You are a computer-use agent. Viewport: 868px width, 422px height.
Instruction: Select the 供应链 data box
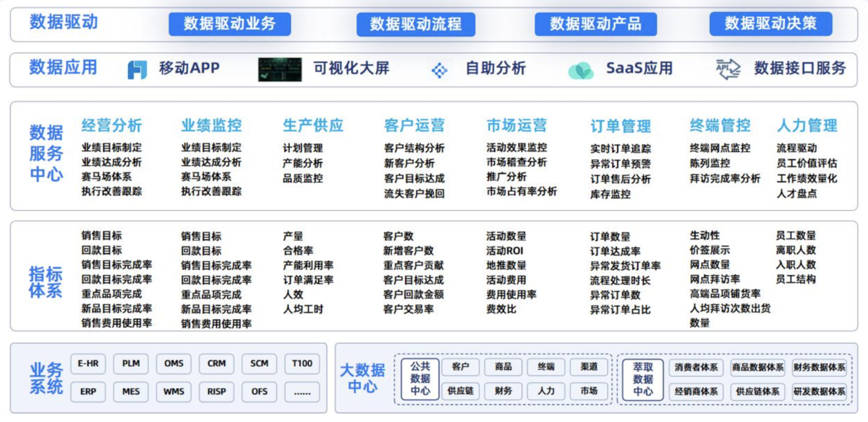460,391
